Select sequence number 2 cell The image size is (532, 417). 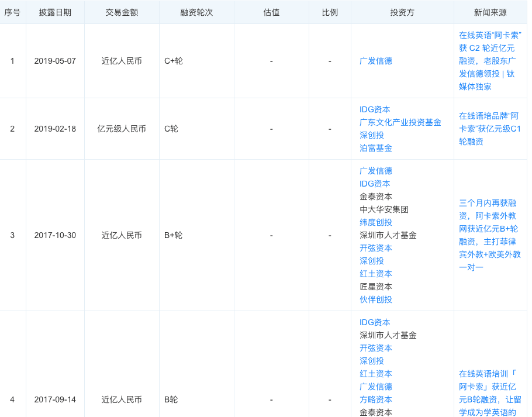click(x=12, y=129)
